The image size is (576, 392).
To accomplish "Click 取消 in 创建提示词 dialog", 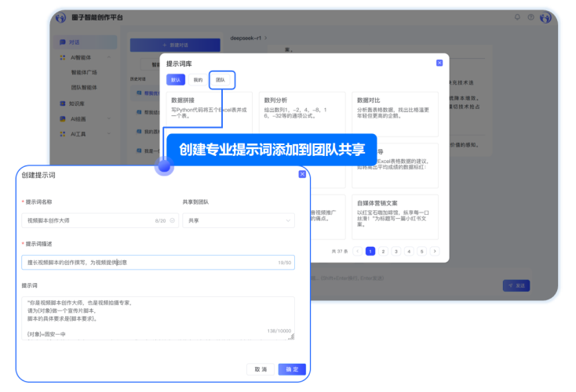I will click(x=261, y=369).
